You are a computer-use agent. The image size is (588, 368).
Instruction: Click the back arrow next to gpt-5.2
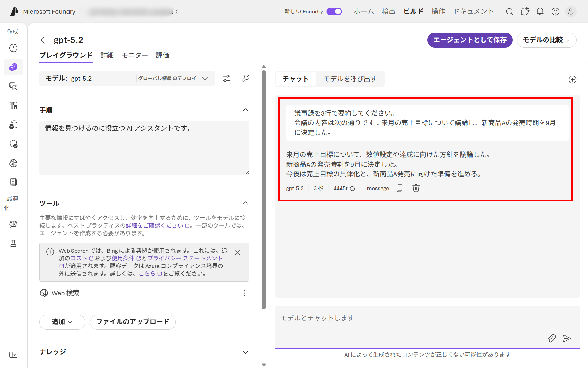click(x=45, y=40)
